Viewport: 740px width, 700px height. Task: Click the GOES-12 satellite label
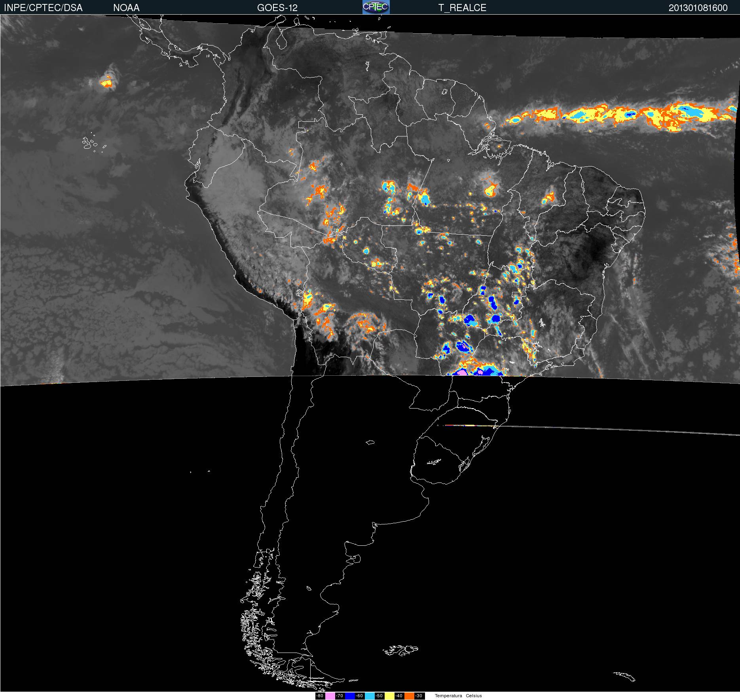277,8
